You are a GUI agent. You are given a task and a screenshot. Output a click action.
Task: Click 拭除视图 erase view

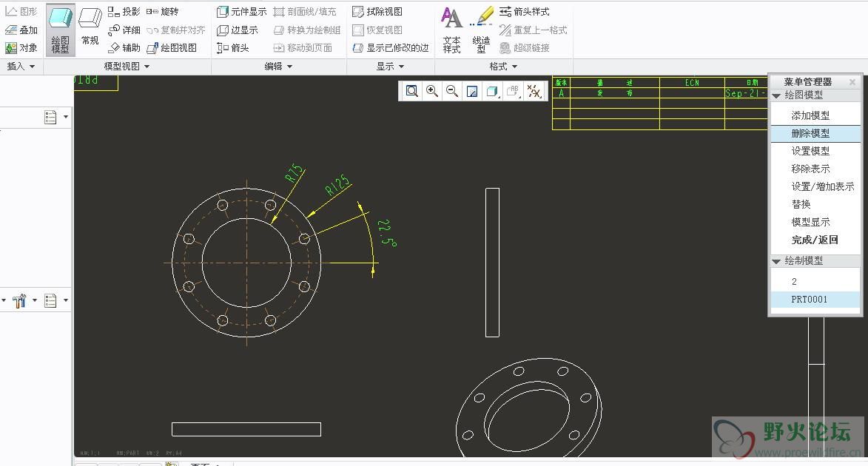click(x=377, y=12)
